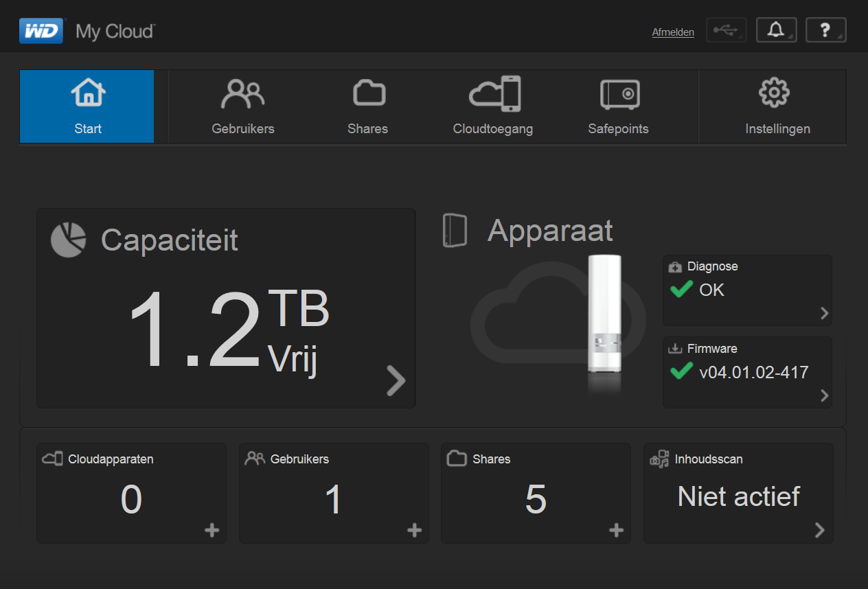Switch to the Start tab

pyautogui.click(x=87, y=106)
